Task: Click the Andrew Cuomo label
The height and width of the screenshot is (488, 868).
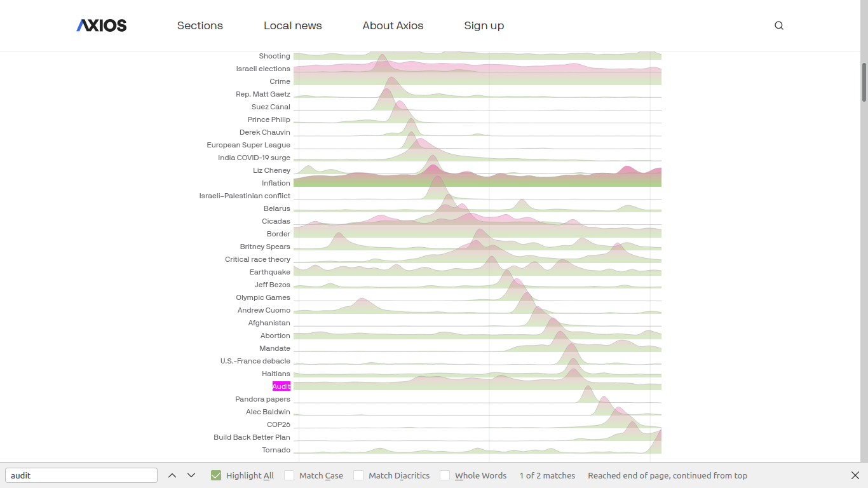Action: click(264, 310)
